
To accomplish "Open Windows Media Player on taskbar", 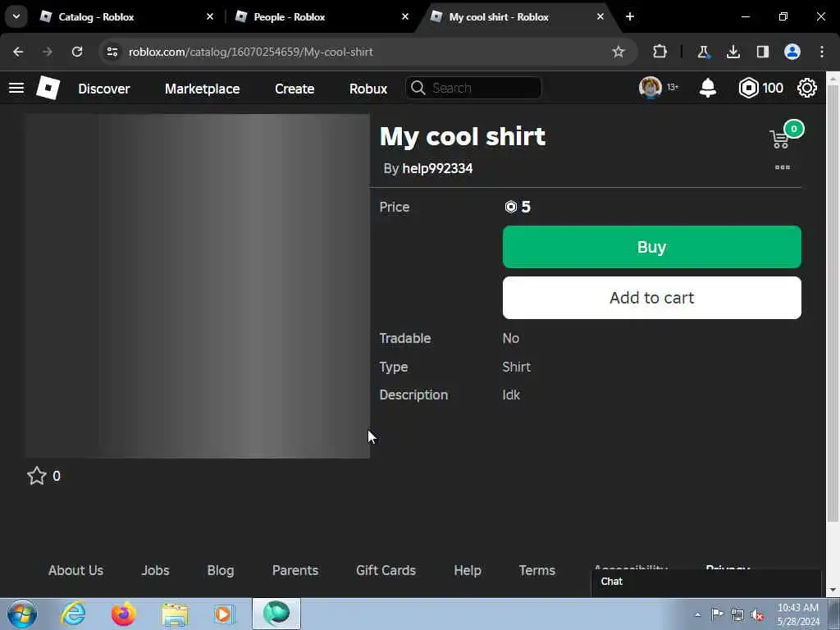I will click(224, 614).
